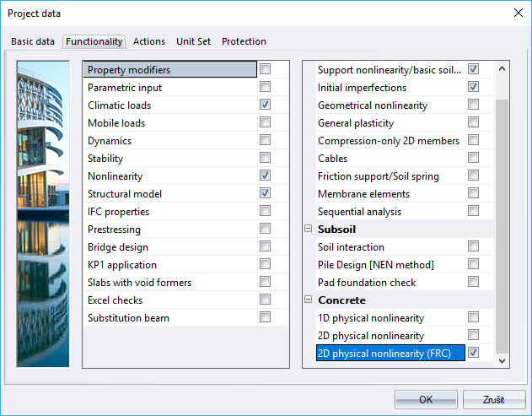Cancel dialog with Zrušit button
The width and height of the screenshot is (532, 416).
493,399
